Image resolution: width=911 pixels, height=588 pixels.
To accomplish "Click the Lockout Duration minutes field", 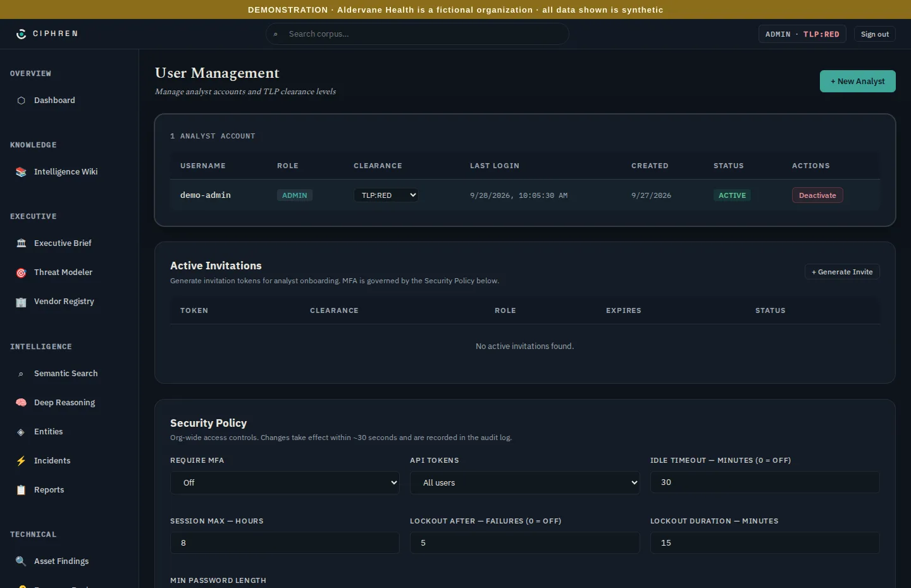I will point(765,543).
